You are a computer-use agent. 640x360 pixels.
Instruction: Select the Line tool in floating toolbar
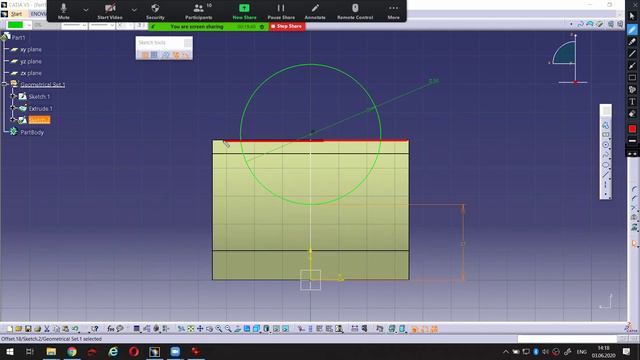(x=606, y=175)
